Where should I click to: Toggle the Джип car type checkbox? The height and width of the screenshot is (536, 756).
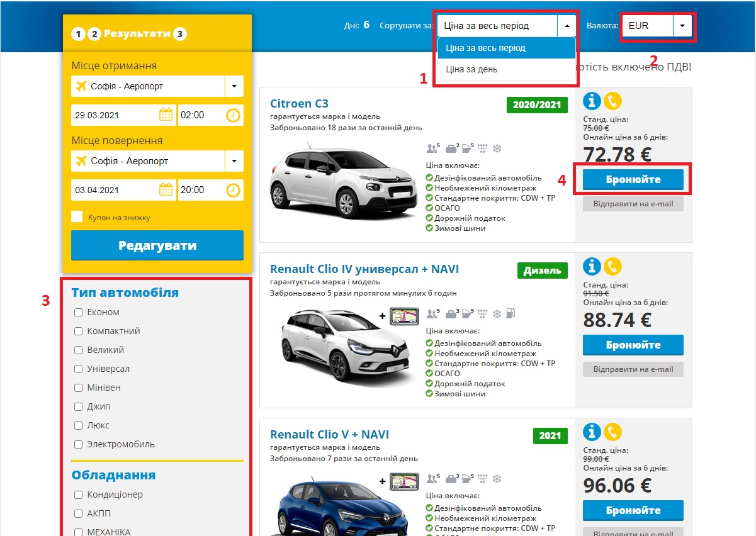click(78, 406)
